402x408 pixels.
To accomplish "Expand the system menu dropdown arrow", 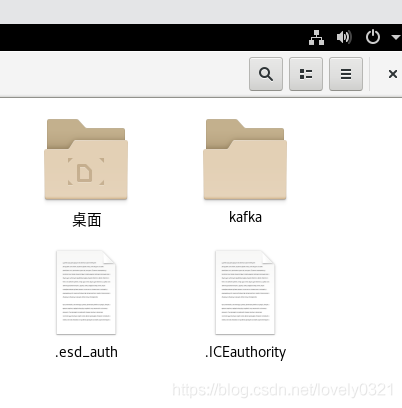I will click(396, 37).
